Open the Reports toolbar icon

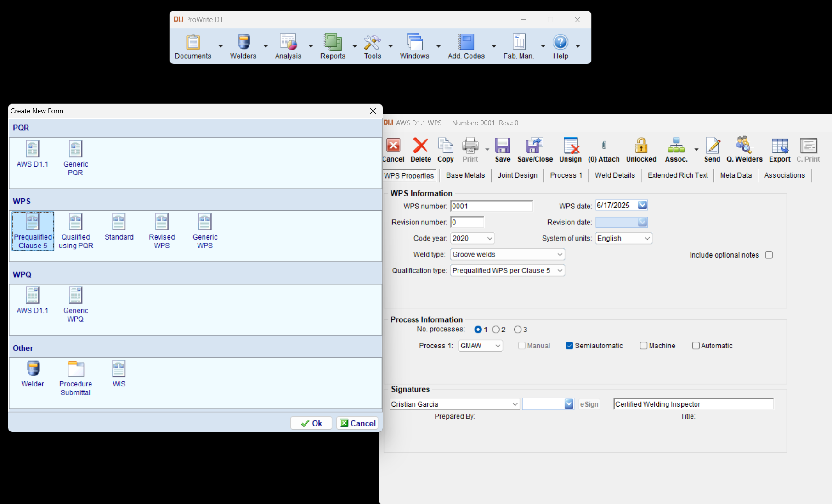click(x=333, y=46)
